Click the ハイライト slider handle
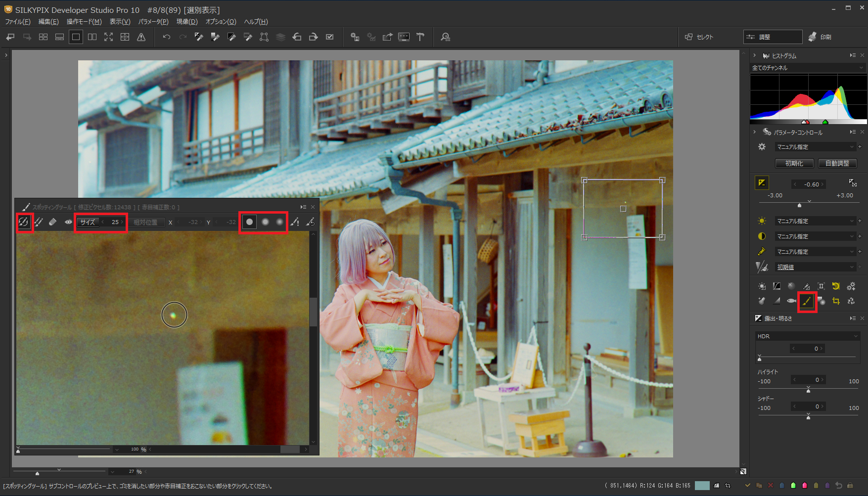 (808, 391)
